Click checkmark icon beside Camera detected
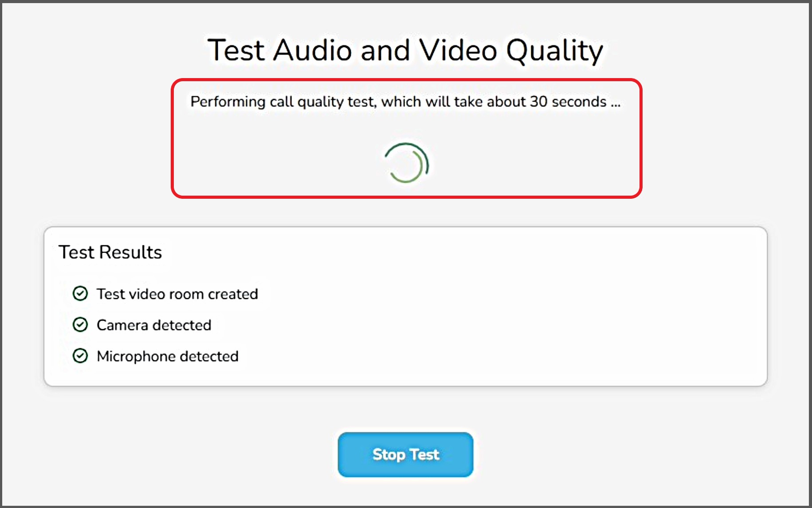Image resolution: width=812 pixels, height=508 pixels. click(x=80, y=325)
